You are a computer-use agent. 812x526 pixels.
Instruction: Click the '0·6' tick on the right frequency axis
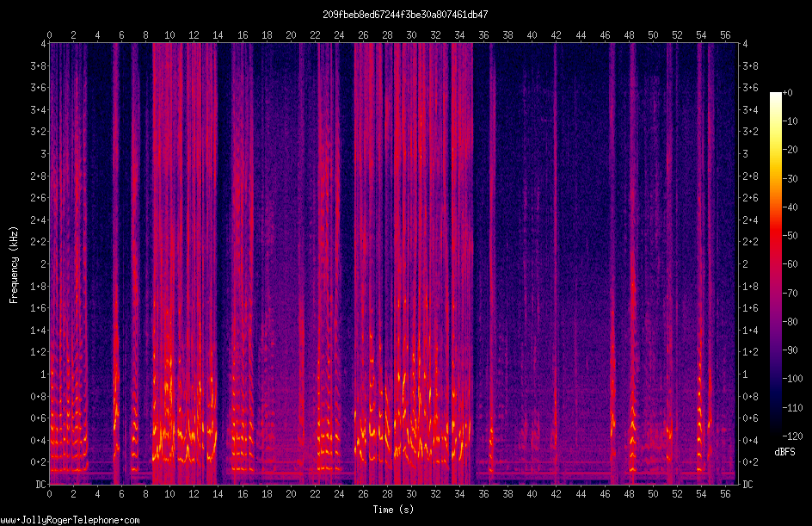tap(750, 418)
